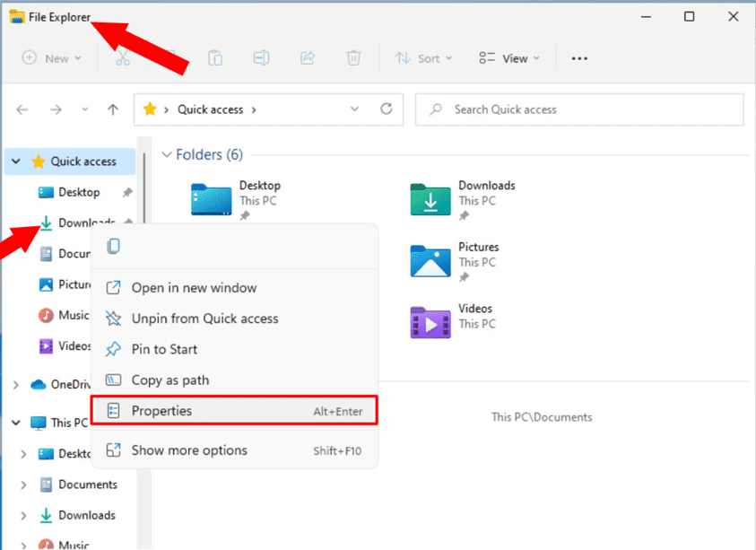Click the Rename icon in toolbar

point(261,58)
